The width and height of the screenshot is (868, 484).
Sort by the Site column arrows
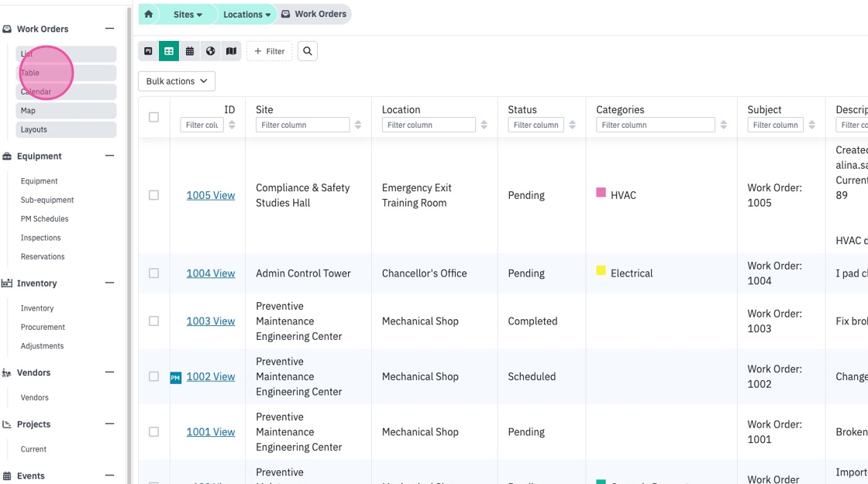click(x=358, y=125)
